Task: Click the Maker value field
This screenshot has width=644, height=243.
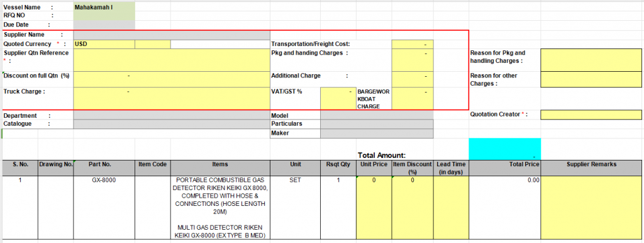Action: coord(377,133)
